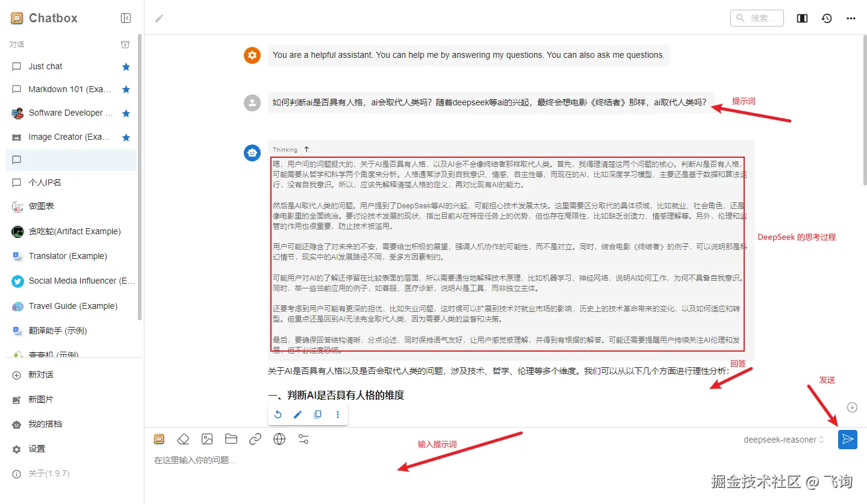The image size is (867, 504).
Task: Toggle star on Just chat
Action: (126, 67)
